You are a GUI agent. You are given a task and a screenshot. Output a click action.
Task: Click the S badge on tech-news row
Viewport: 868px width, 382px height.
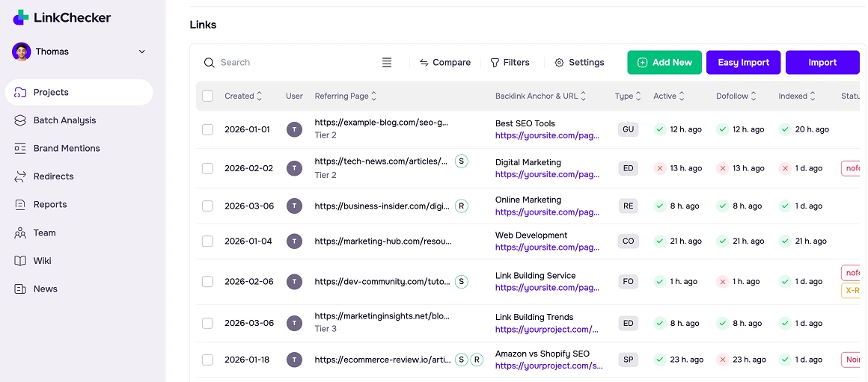[461, 161]
